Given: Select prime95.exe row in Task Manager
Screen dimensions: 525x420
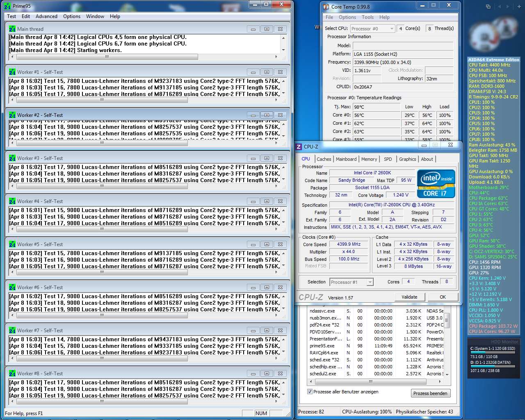Looking at the screenshot, I should (x=376, y=346).
